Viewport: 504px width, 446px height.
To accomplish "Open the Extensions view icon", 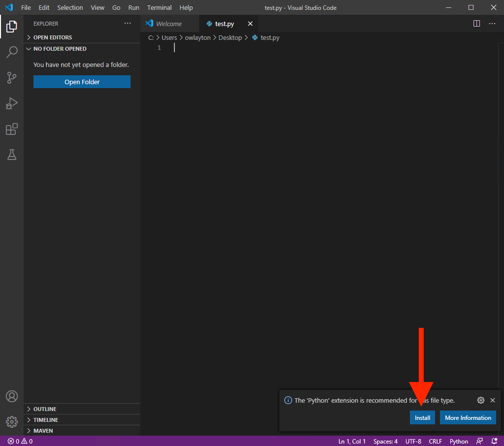I will [x=11, y=129].
